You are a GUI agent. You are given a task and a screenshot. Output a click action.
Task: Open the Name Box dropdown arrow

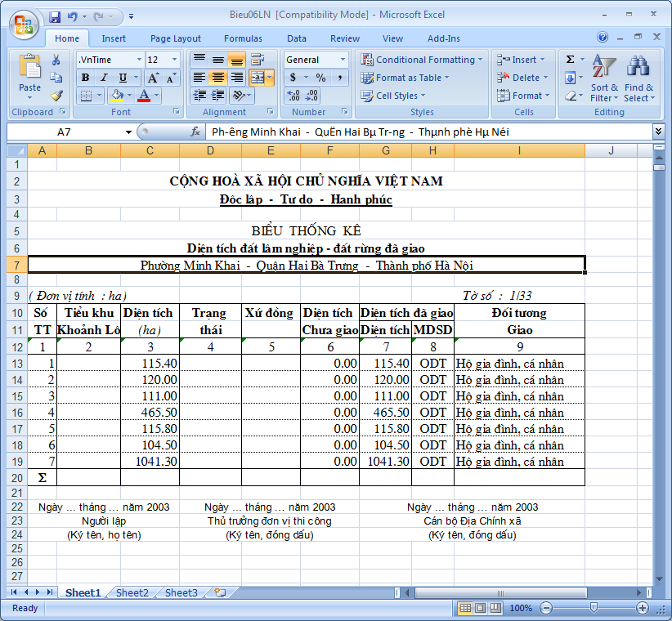pos(128,132)
